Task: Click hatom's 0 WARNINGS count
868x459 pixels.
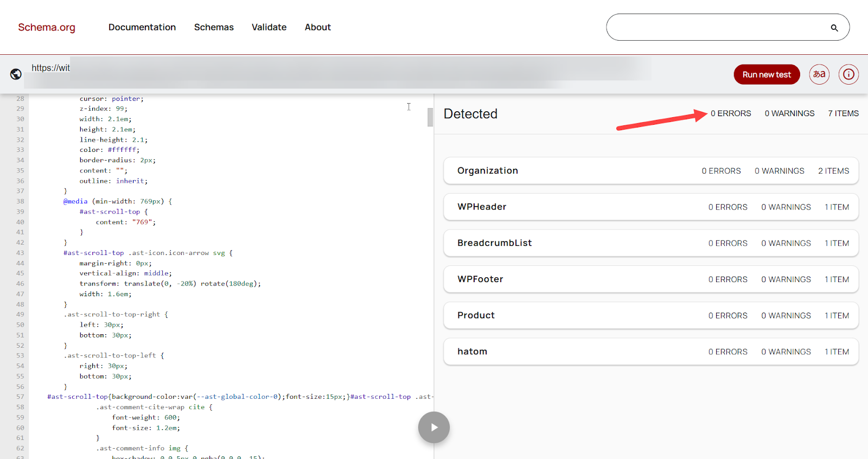Action: [x=786, y=352]
